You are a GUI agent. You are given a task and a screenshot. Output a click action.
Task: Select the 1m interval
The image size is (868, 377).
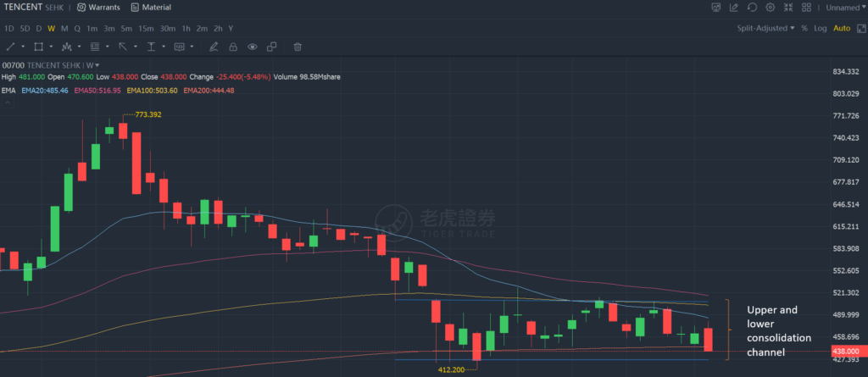point(92,28)
